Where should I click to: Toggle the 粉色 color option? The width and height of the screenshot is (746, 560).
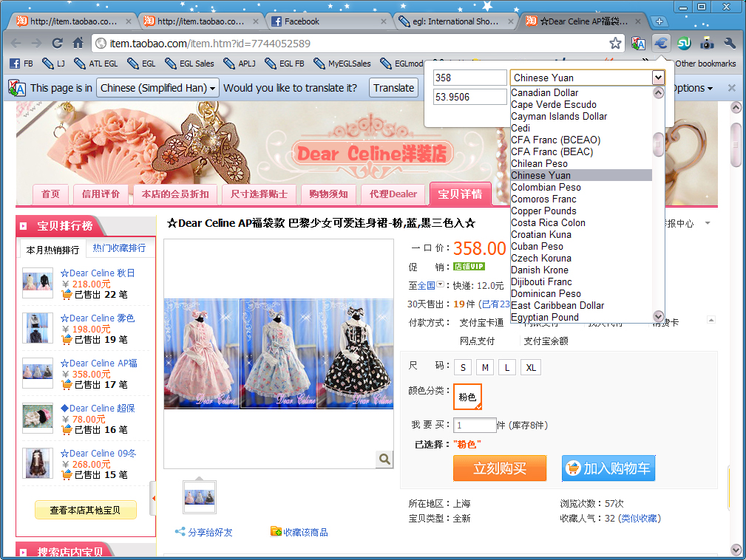468,397
